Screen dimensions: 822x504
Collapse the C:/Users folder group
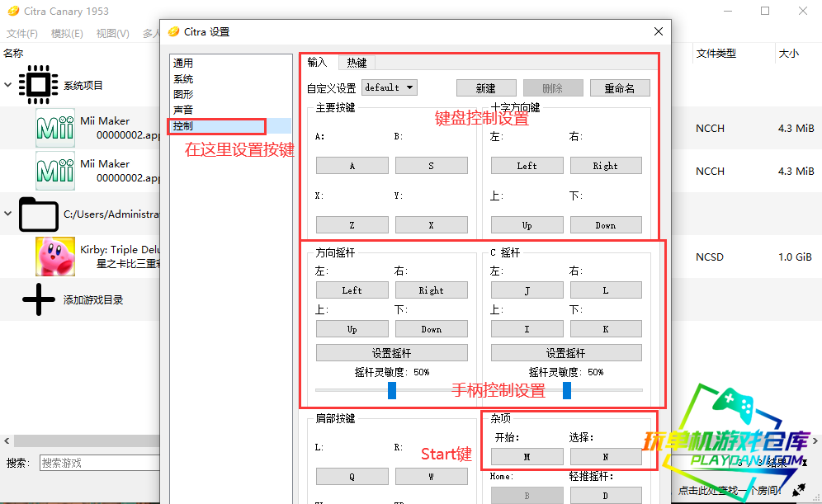click(8, 214)
